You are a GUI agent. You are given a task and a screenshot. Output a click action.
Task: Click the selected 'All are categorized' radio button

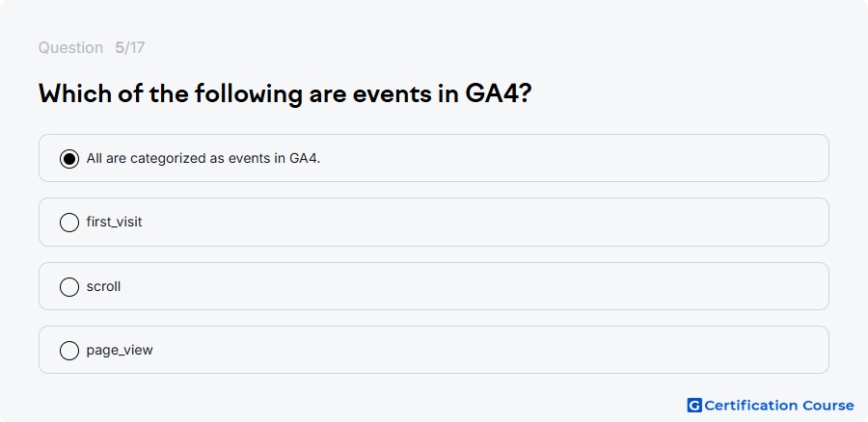coord(69,159)
